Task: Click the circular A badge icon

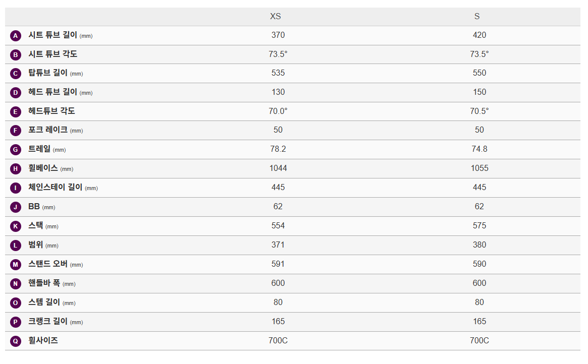Action: tap(16, 36)
